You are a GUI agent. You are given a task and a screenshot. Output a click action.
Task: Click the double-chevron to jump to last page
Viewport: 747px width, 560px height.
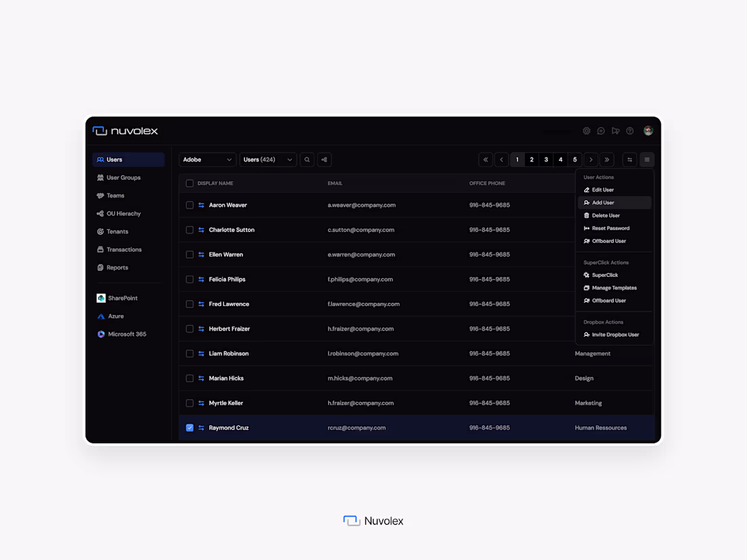[x=606, y=160]
